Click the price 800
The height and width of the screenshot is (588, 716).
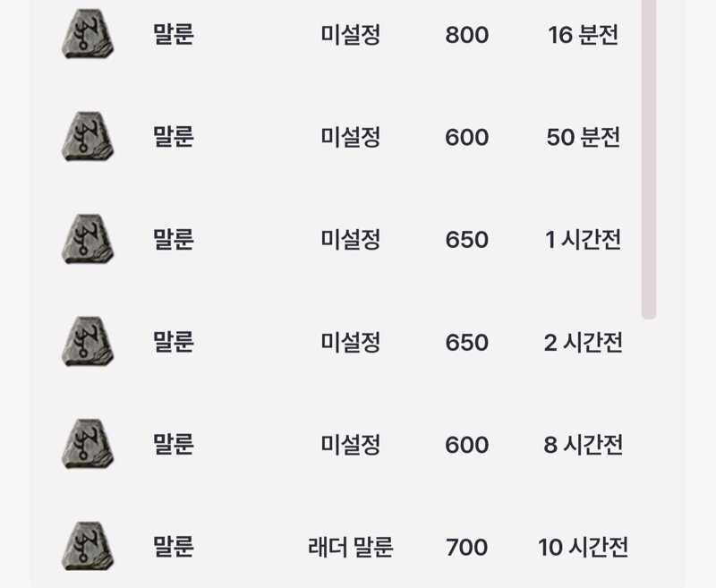pos(466,35)
